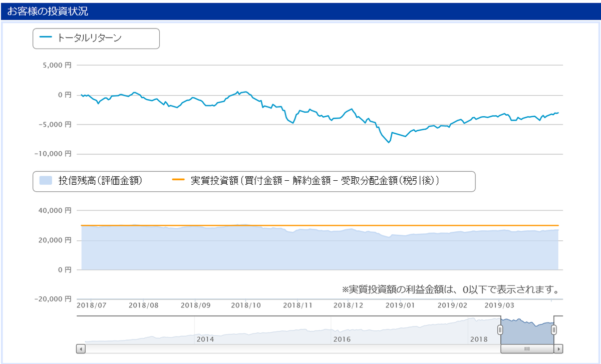
Task: Click the left range handle in navigator
Action: click(500, 329)
